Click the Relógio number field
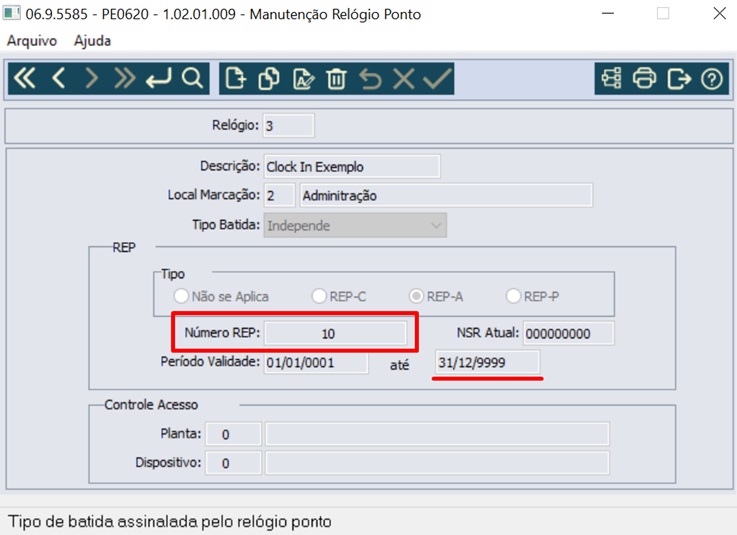Screen dimensions: 737x535 point(289,126)
